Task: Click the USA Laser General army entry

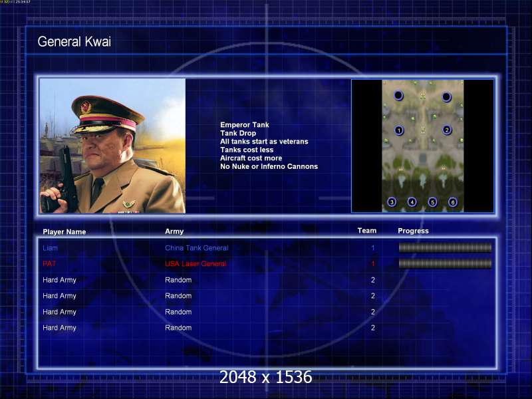Action: [196, 263]
